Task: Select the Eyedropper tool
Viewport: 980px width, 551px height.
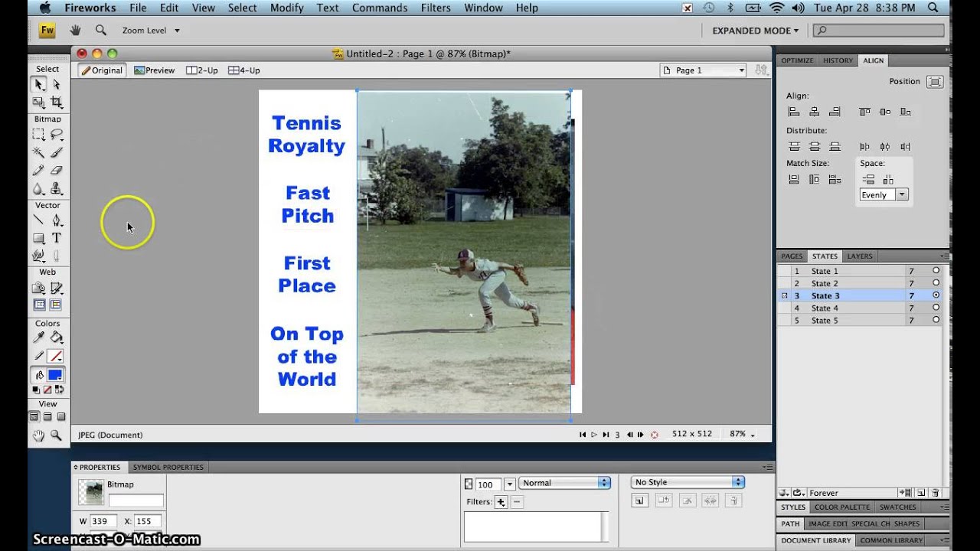Action: pyautogui.click(x=38, y=337)
